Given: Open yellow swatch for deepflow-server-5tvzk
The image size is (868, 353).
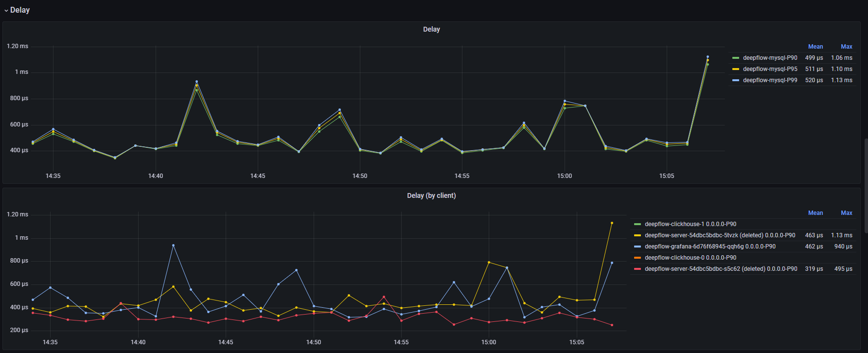Looking at the screenshot, I should (638, 235).
